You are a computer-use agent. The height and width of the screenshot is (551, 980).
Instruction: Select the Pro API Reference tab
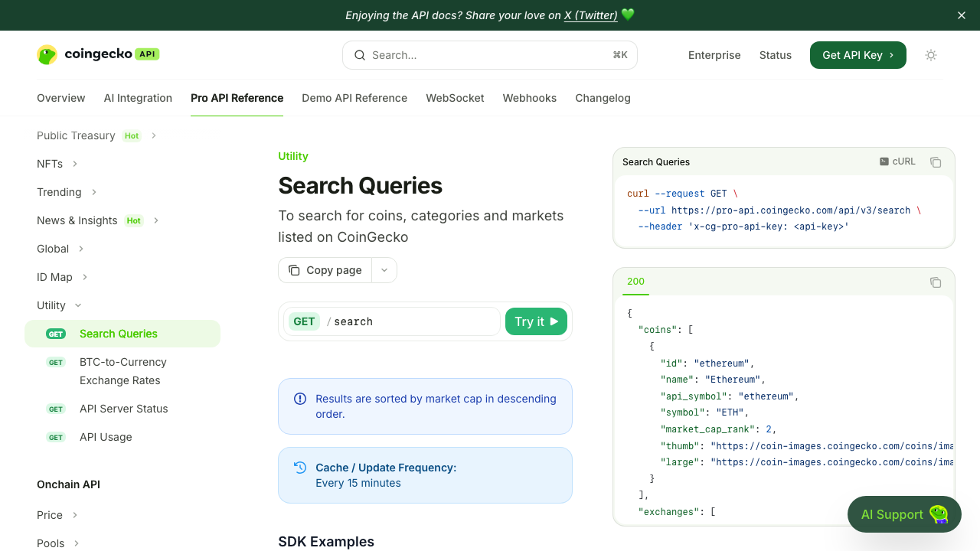pyautogui.click(x=237, y=98)
